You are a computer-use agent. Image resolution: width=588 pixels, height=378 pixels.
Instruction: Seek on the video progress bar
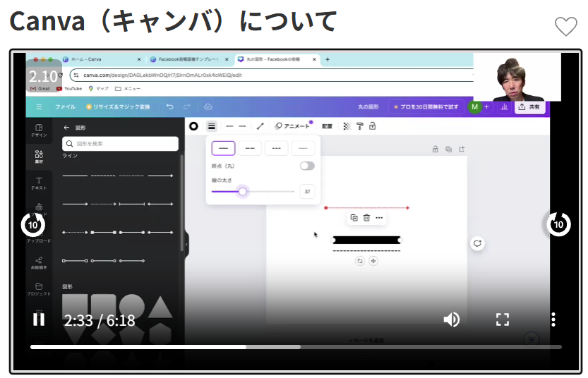coord(296,347)
